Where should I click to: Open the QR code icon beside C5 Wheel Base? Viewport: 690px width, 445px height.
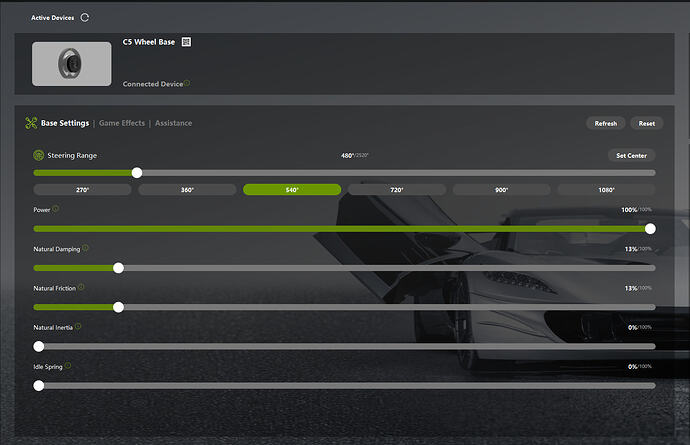pos(186,42)
